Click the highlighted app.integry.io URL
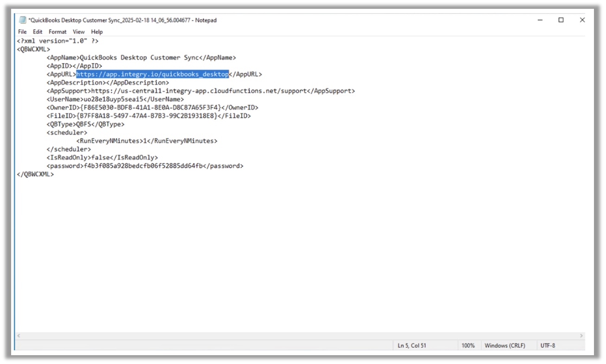The width and height of the screenshot is (606, 364). pos(152,74)
